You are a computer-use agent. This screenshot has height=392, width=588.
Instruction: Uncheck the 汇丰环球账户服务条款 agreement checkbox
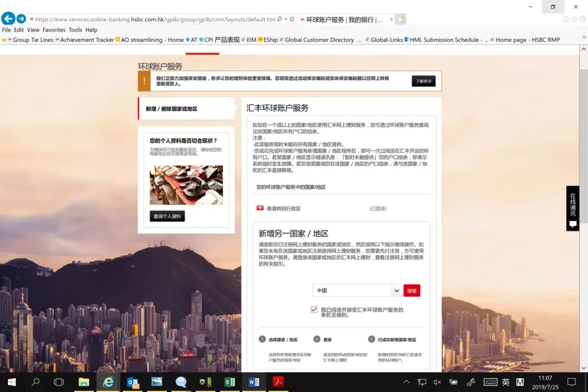pos(314,309)
